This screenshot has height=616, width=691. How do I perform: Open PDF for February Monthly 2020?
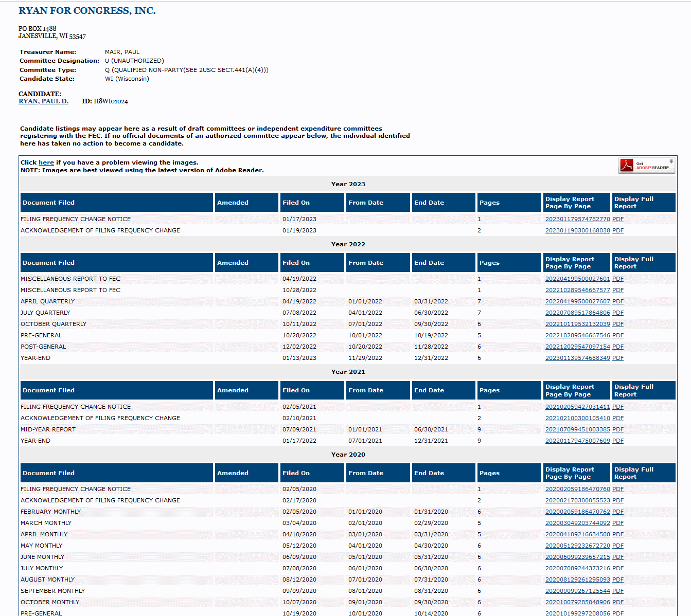pos(618,512)
